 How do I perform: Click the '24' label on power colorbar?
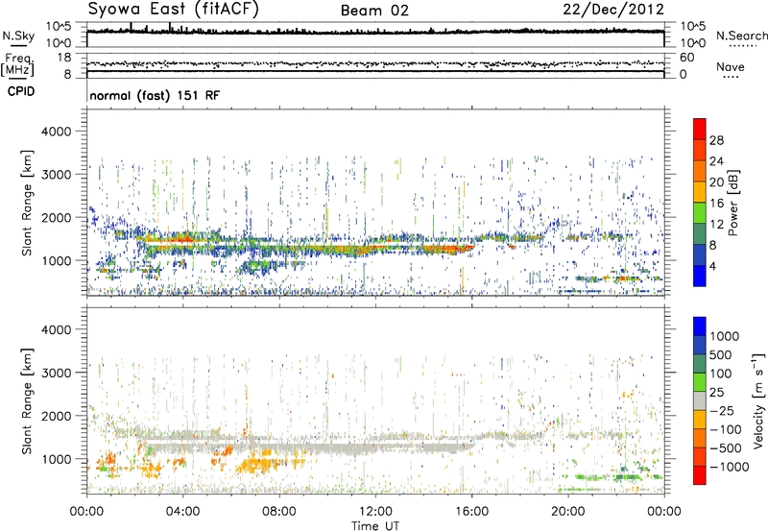pyautogui.click(x=716, y=161)
